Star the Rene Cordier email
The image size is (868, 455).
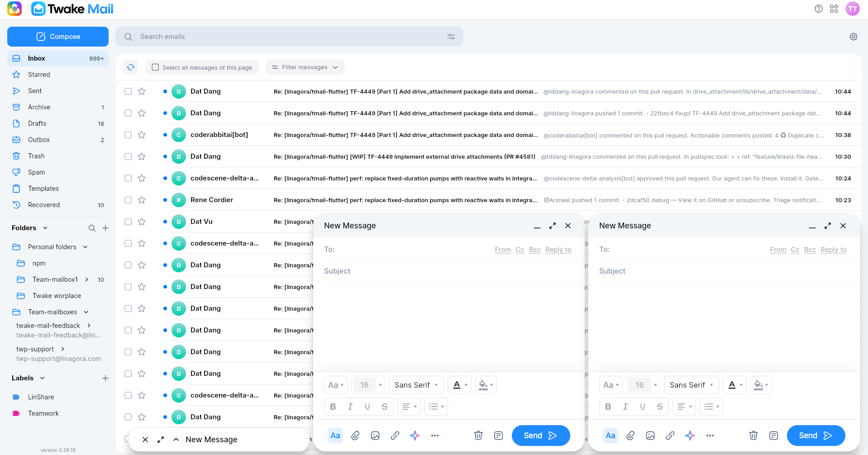[142, 200]
